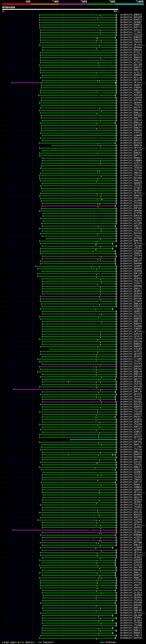
Task: Click the orange ~40% identity color segment
Action: point(45,4)
